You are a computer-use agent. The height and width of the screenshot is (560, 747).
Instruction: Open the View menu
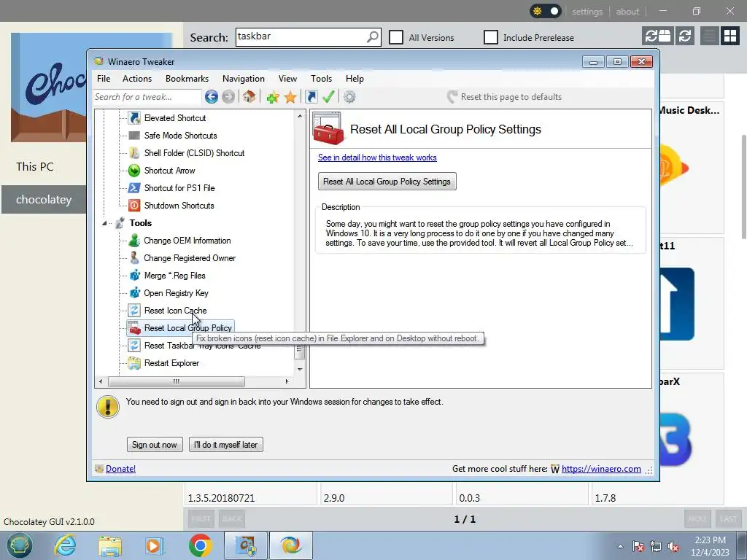287,79
